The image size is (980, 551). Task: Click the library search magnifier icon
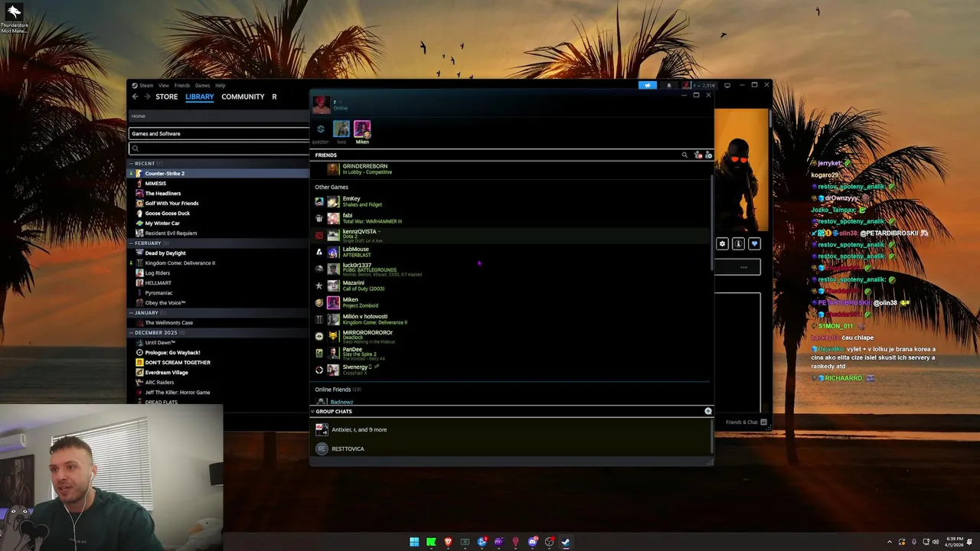click(x=136, y=148)
